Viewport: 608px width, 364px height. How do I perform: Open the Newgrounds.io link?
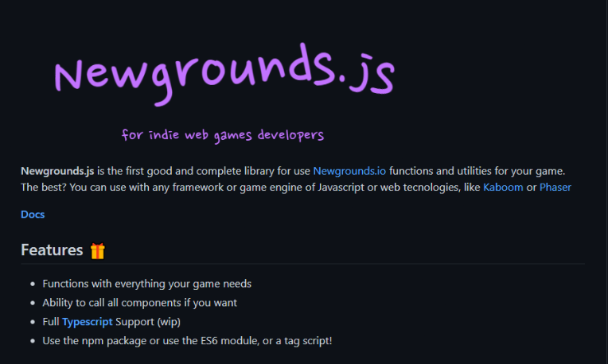(349, 171)
